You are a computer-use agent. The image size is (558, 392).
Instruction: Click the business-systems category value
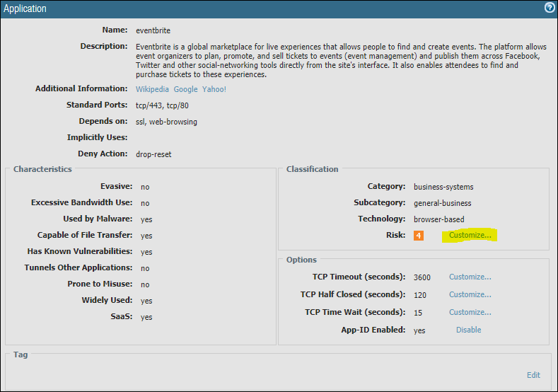443,187
